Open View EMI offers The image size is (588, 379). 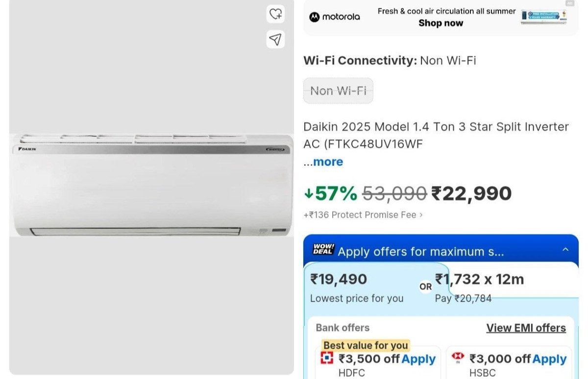[x=526, y=328]
